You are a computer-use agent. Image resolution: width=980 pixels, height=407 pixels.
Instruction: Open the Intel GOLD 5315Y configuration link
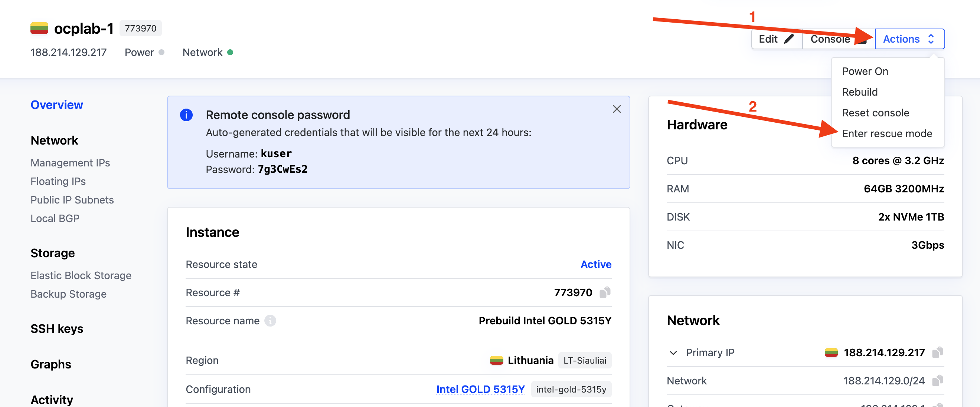click(x=480, y=389)
